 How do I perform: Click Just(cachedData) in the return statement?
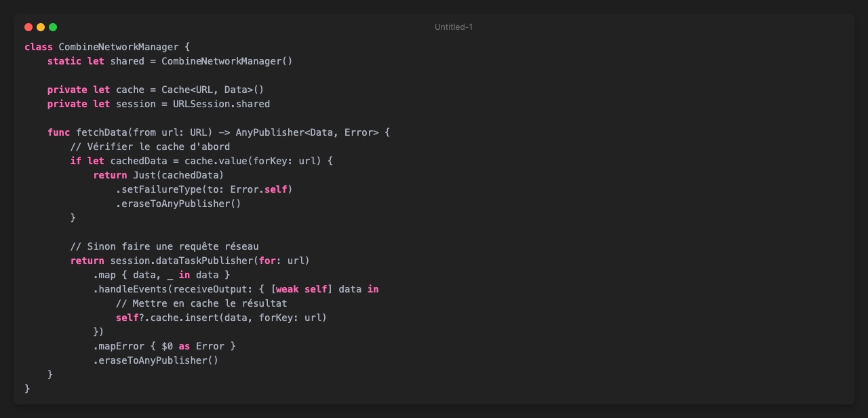point(178,175)
